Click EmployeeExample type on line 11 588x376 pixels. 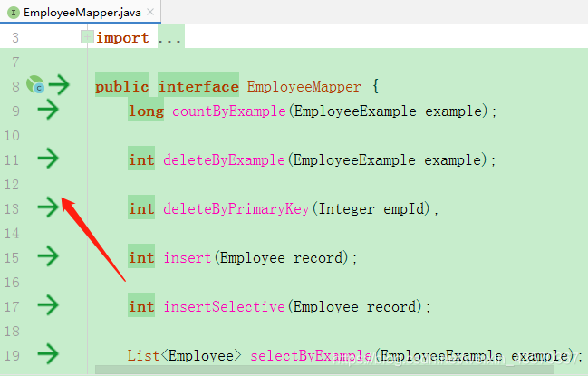point(354,160)
